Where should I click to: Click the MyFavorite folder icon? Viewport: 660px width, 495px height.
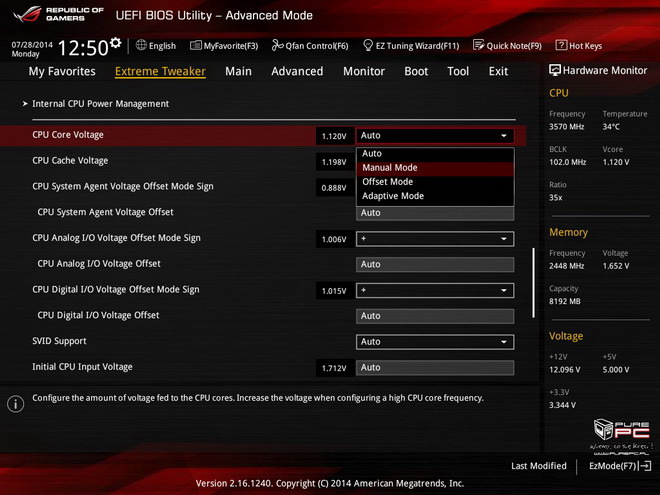(196, 45)
